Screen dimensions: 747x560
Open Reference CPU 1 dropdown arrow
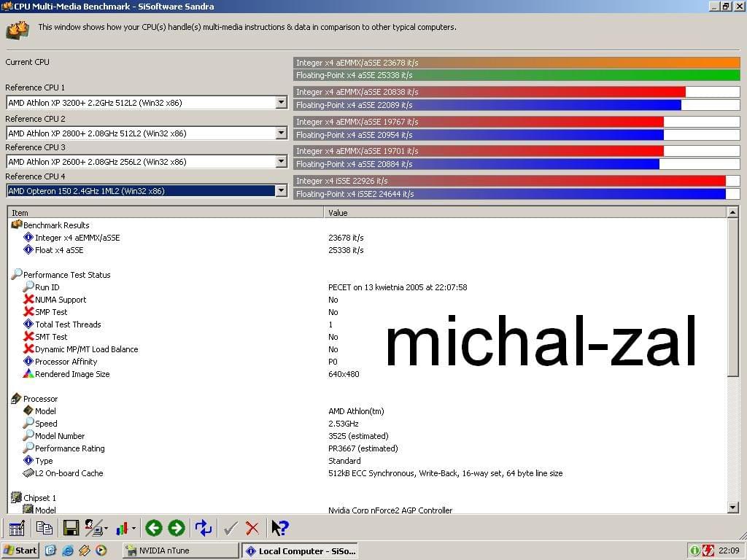coord(282,102)
